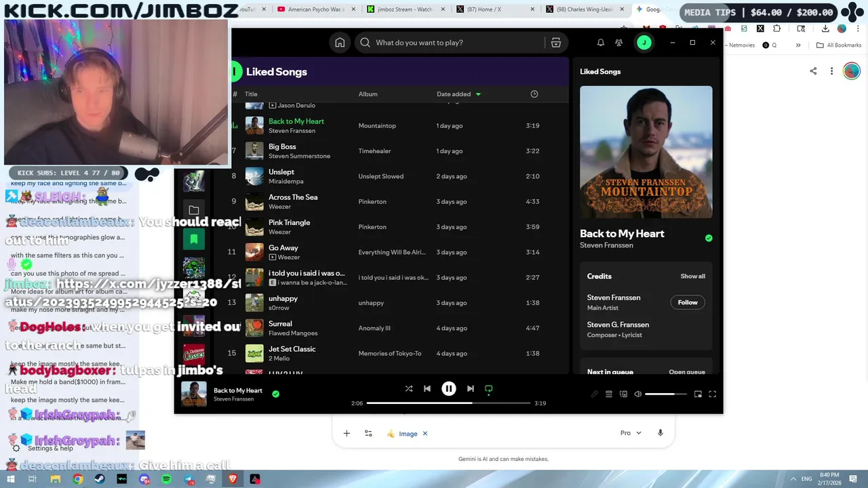Screen dimensions: 868x488
Task: Remove Image tool chip in Gemini
Action: point(425,434)
